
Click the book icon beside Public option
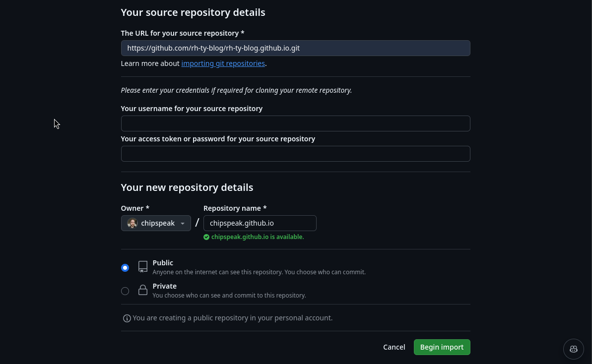142,266
